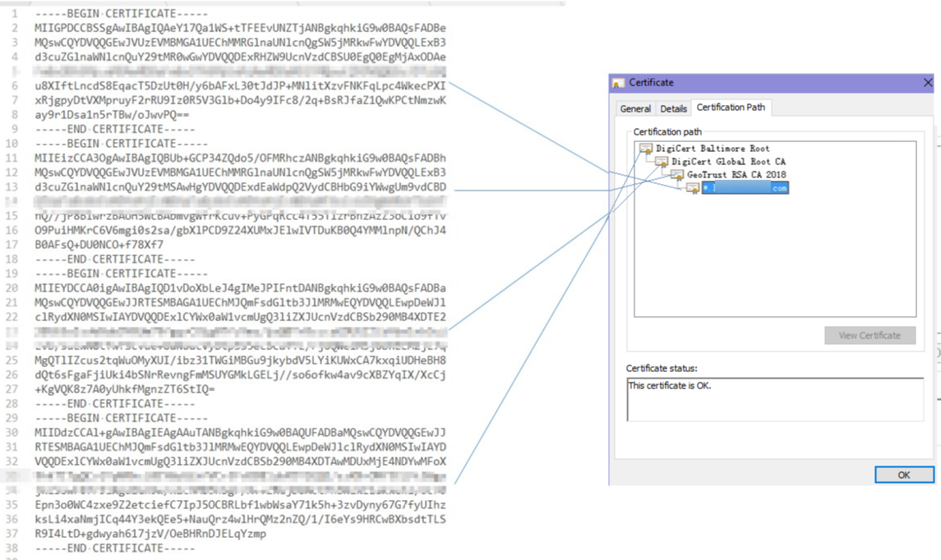The image size is (941, 560).
Task: Click the BEGIN CERTIFICATE text on line 1
Action: [122, 13]
